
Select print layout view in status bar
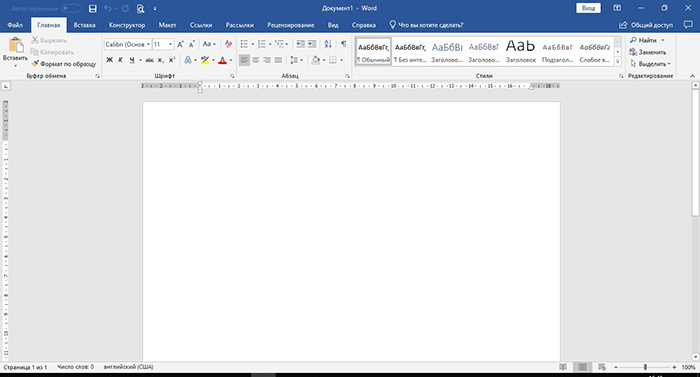tap(583, 367)
